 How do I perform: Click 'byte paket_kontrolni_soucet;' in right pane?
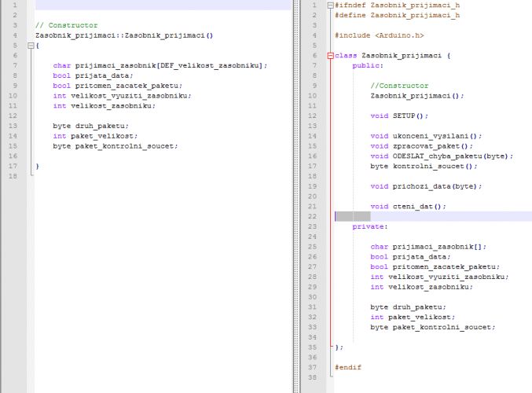click(x=433, y=327)
